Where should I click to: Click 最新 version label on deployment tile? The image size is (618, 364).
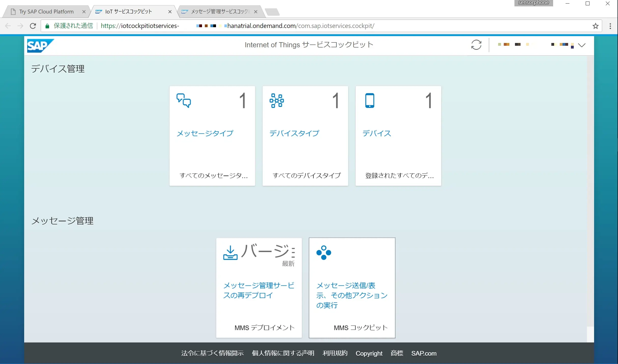(288, 264)
